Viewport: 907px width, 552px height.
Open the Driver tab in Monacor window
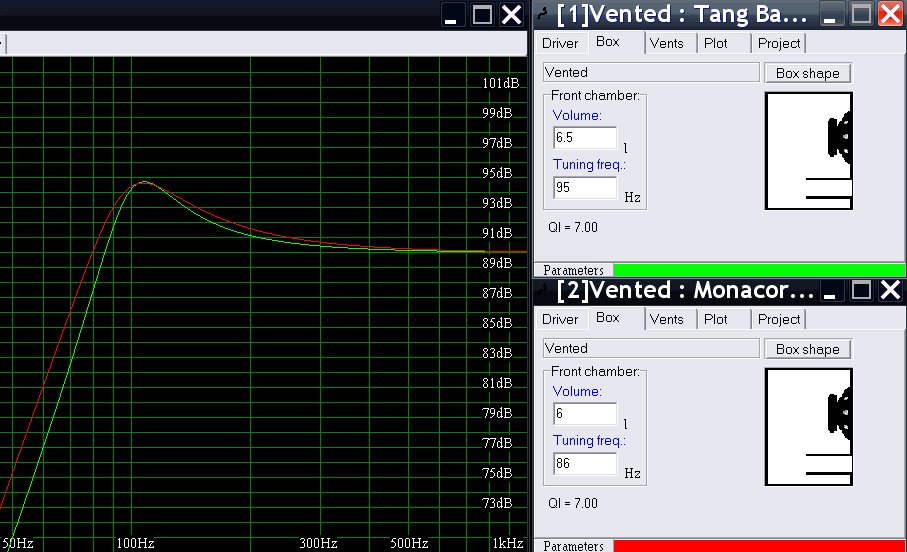[559, 319]
